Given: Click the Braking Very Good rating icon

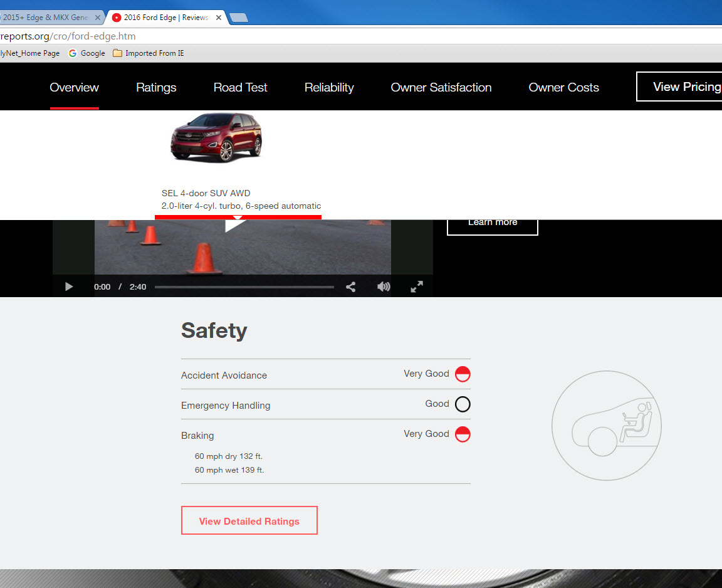Looking at the screenshot, I should (463, 434).
